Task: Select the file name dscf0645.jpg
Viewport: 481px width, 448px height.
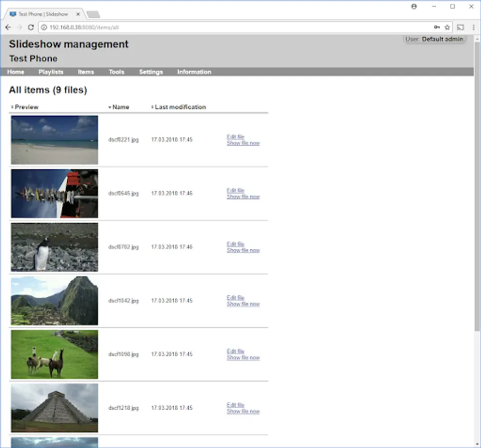Action: pos(123,194)
